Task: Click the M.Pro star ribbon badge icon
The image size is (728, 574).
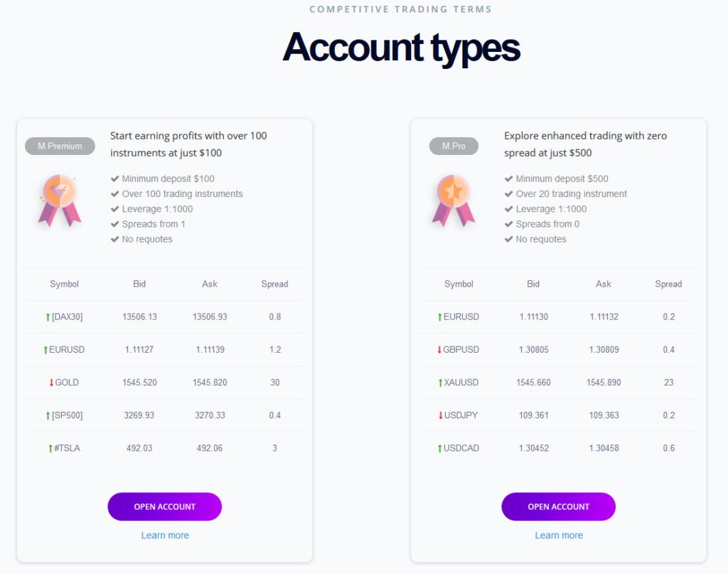Action: (454, 201)
